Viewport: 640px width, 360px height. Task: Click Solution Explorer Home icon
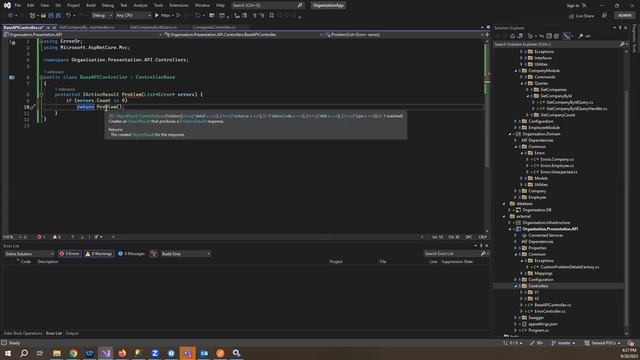coord(513,36)
